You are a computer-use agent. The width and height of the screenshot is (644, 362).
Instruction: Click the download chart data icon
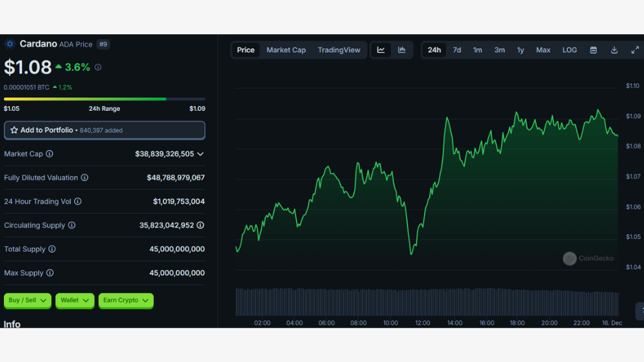coord(614,50)
